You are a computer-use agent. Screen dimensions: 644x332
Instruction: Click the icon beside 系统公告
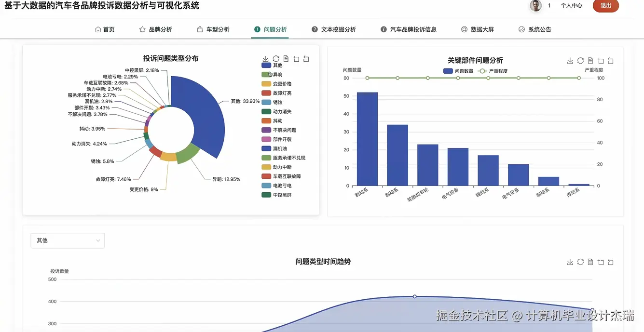[x=521, y=29]
